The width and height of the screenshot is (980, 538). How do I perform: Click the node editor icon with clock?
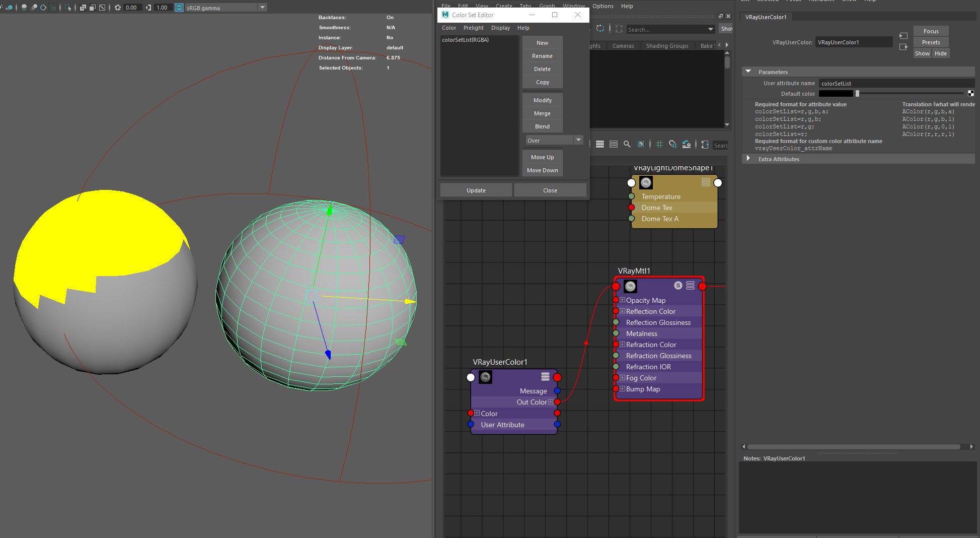[687, 145]
